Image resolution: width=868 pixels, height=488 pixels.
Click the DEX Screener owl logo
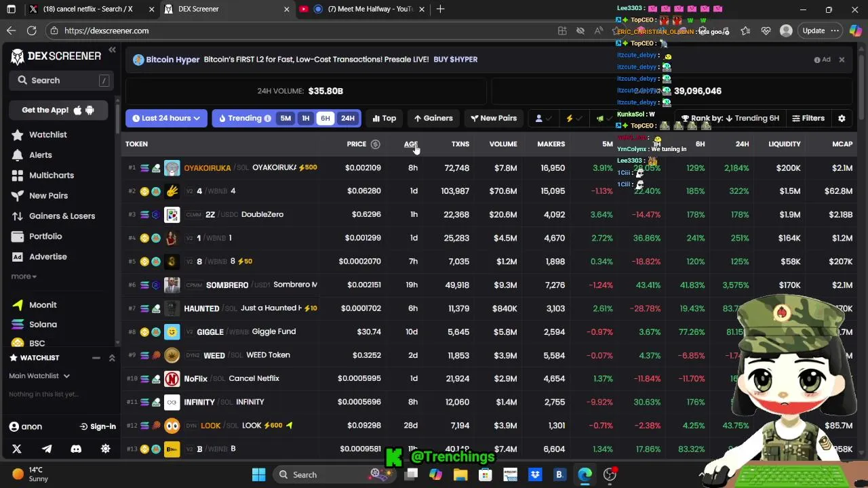point(17,56)
